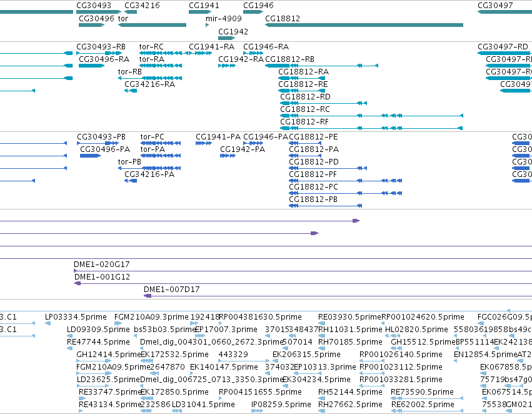
Task: Select the DME1-020G17 BAC clone
Action: (x=303, y=271)
